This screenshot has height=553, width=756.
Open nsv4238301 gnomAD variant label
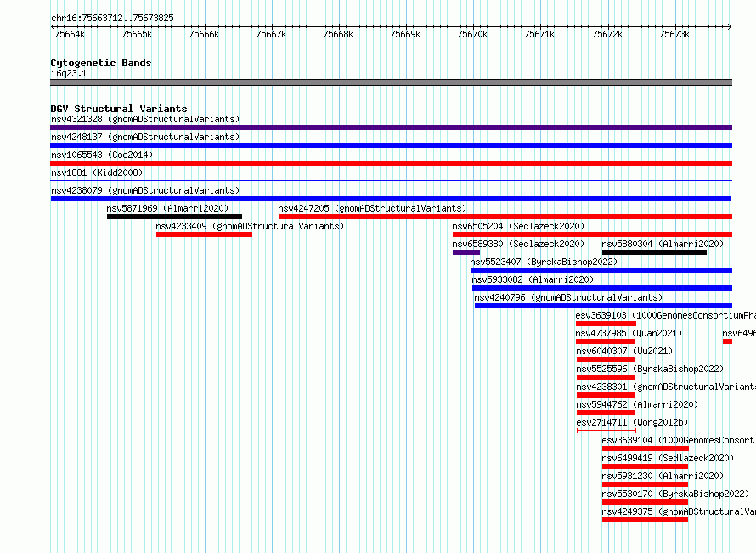(666, 387)
